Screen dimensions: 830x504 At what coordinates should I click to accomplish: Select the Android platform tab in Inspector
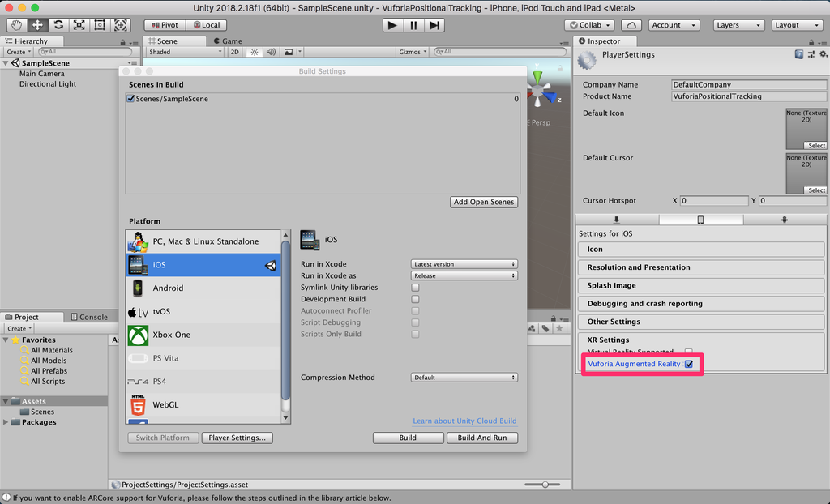coord(785,220)
